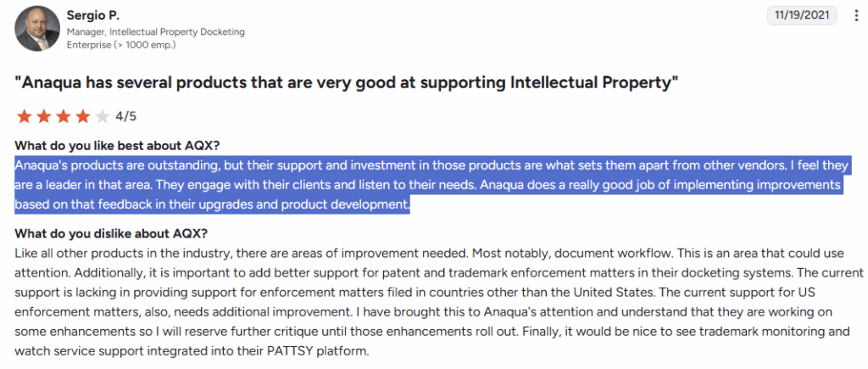Click the second red rating star
Viewport: 868px width, 369px height.
click(x=43, y=117)
